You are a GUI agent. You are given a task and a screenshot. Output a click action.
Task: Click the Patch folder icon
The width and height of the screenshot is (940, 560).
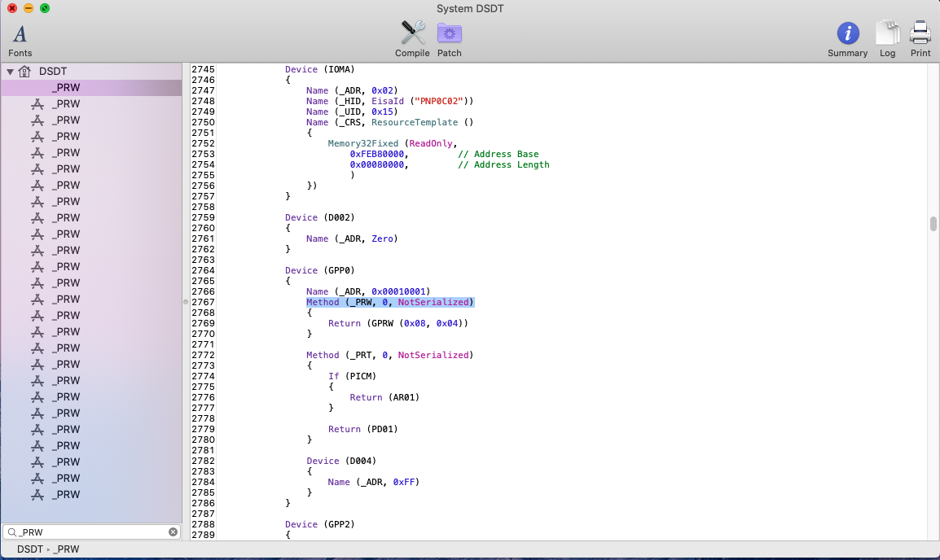click(450, 33)
